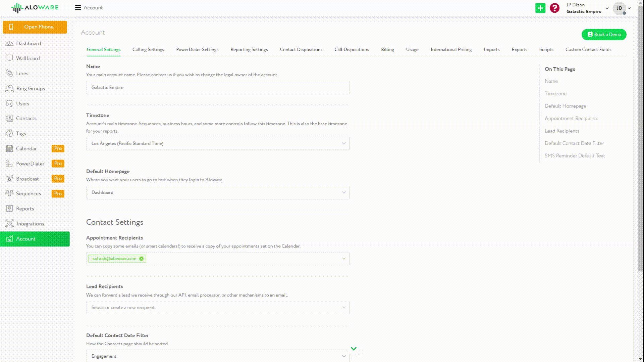Open the Lead Recipients dropdown
The height and width of the screenshot is (362, 644).
pyautogui.click(x=218, y=308)
